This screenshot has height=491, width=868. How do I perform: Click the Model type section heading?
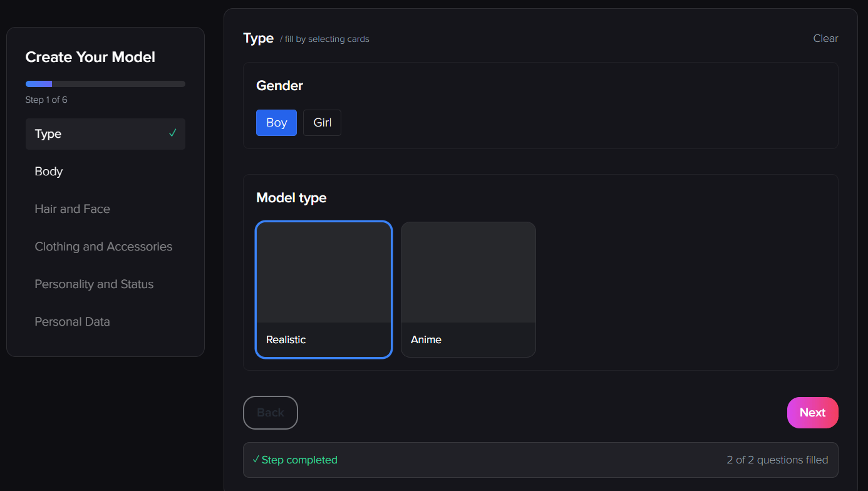point(291,198)
